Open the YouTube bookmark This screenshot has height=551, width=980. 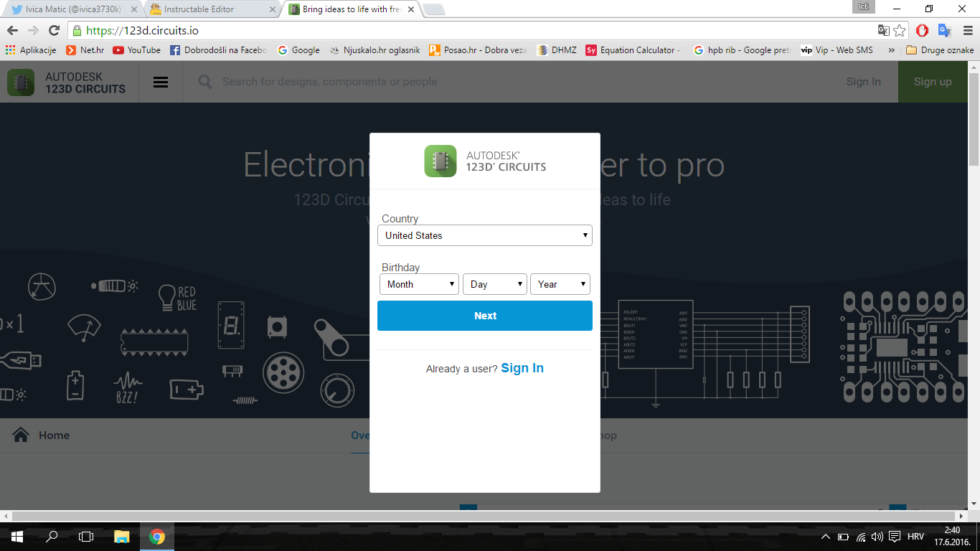click(x=136, y=50)
